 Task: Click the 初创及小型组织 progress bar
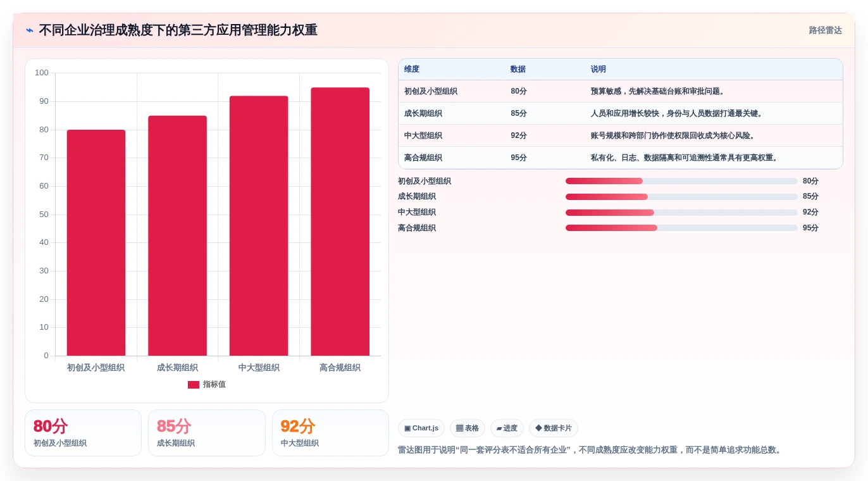(681, 181)
